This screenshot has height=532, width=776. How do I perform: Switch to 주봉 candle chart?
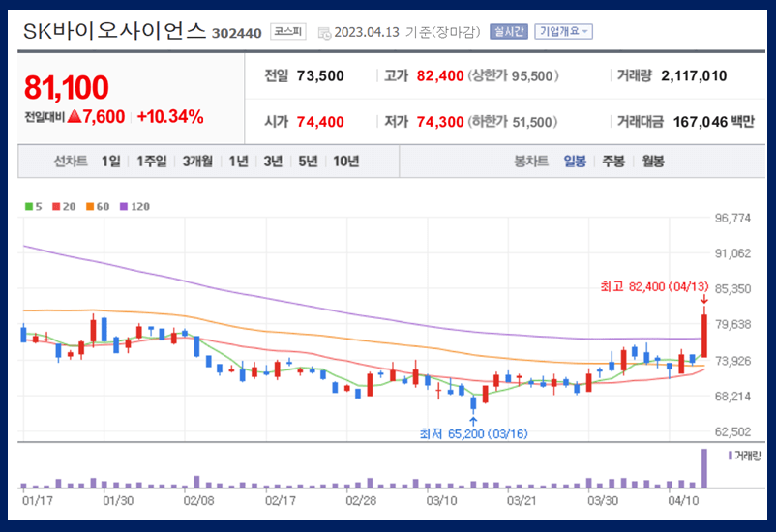pos(613,161)
